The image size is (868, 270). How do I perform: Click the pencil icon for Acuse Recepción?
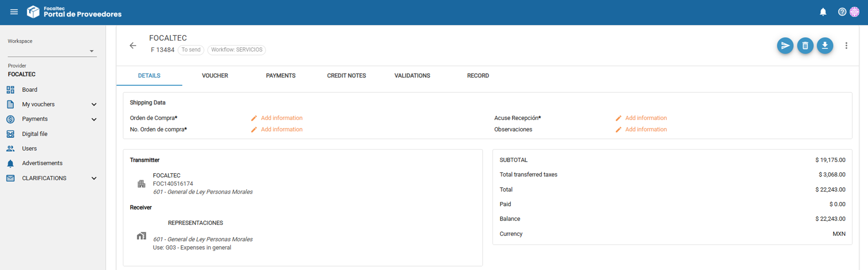(x=618, y=118)
